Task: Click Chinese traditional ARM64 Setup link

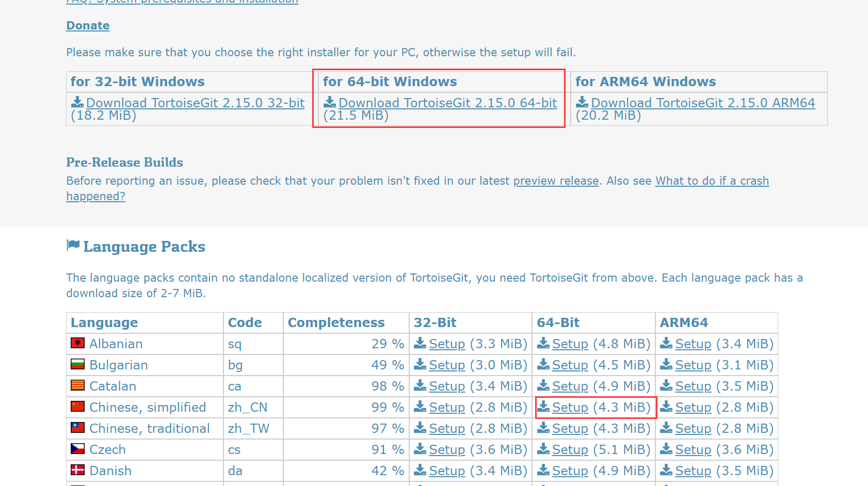Action: 693,428
